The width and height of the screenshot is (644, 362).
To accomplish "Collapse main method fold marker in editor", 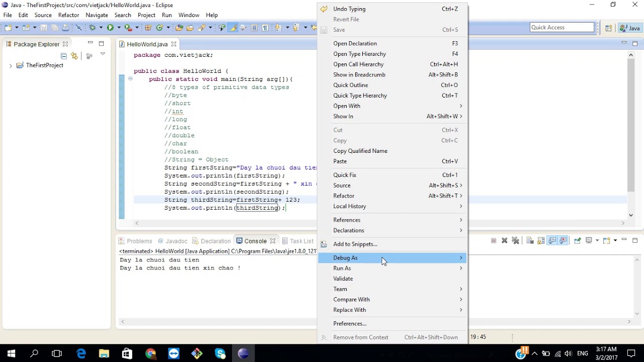I will click(x=130, y=79).
